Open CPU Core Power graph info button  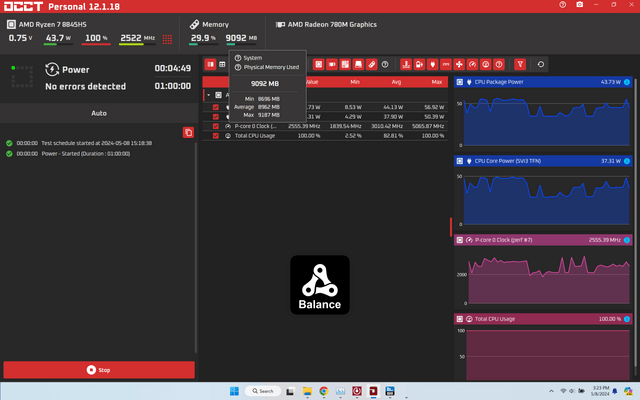[627, 161]
